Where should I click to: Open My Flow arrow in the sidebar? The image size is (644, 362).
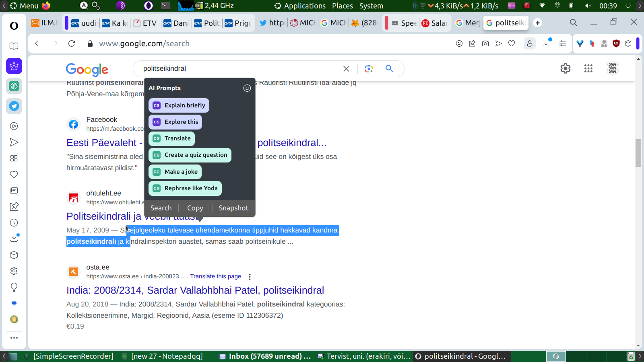[x=14, y=142]
